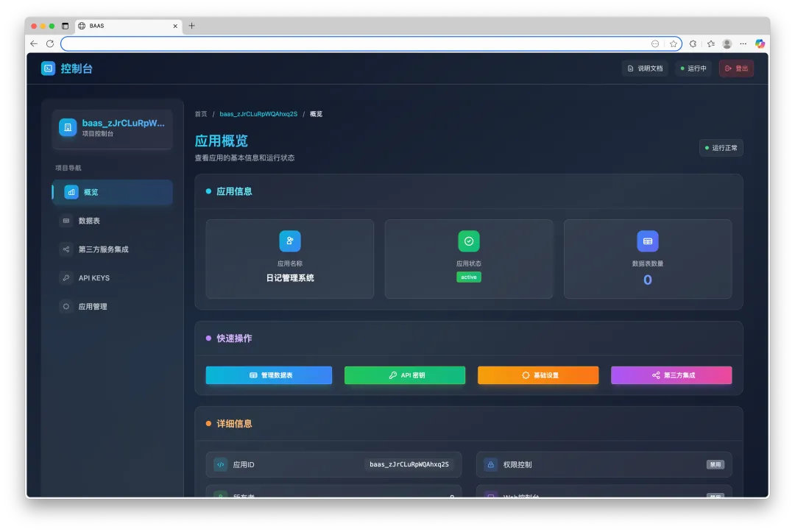
Task: Click the red 登出 logout button
Action: pos(736,68)
